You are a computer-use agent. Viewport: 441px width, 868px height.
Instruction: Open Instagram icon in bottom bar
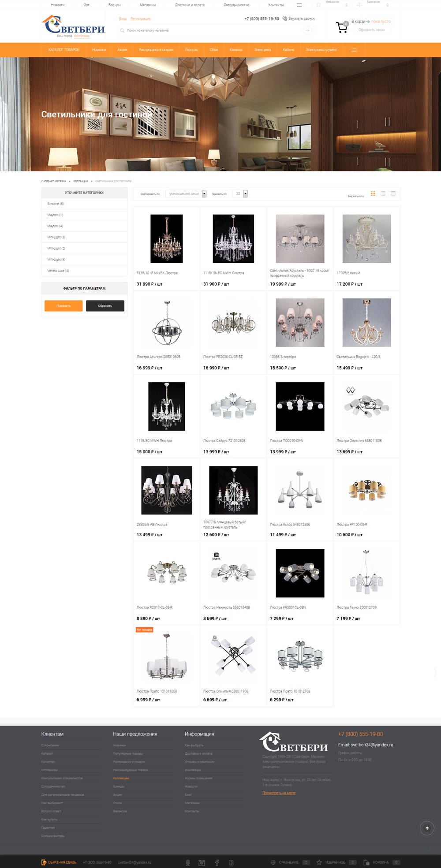(x=202, y=863)
